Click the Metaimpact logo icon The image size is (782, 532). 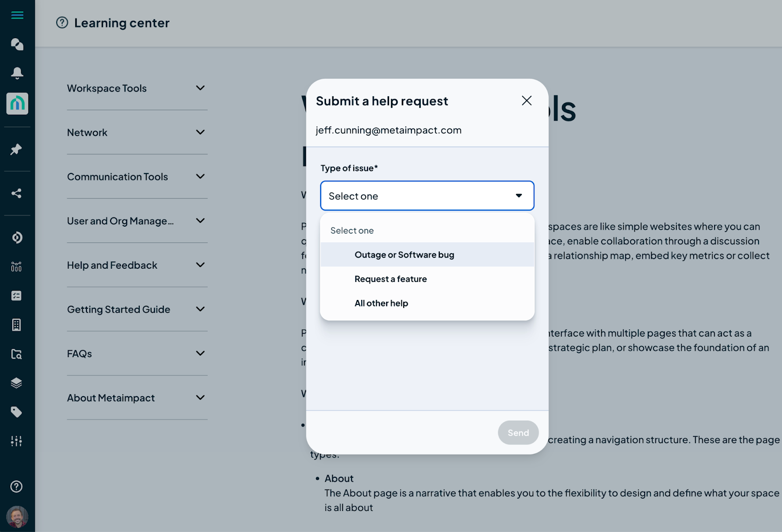tap(17, 104)
